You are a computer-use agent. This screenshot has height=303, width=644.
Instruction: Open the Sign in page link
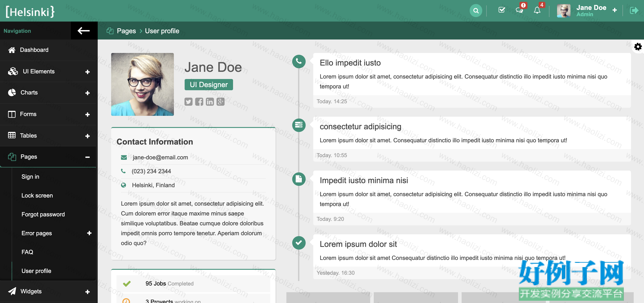pos(30,177)
